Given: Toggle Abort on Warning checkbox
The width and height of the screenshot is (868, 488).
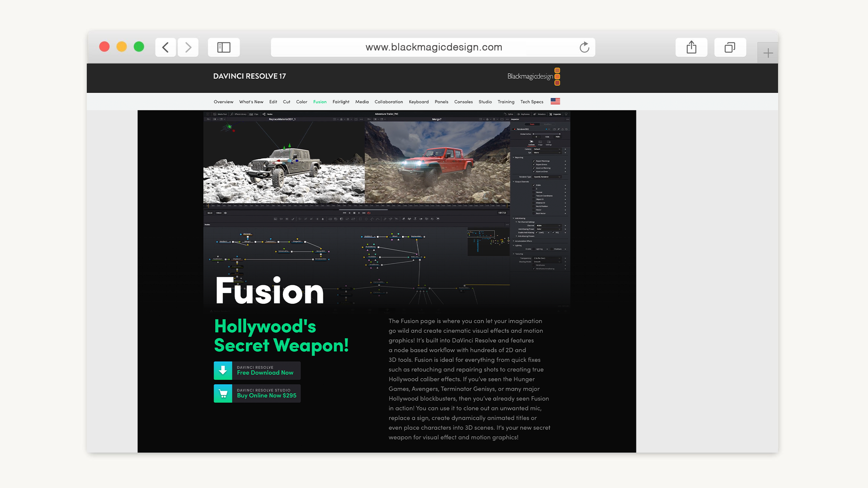Looking at the screenshot, I should pyautogui.click(x=534, y=168).
